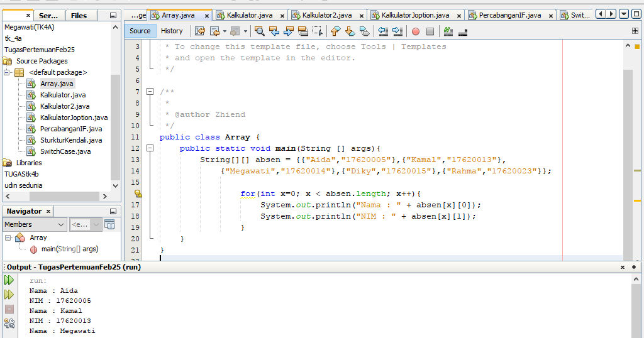644x338 pixels.
Task: Select the Libraries folder node
Action: (29, 163)
